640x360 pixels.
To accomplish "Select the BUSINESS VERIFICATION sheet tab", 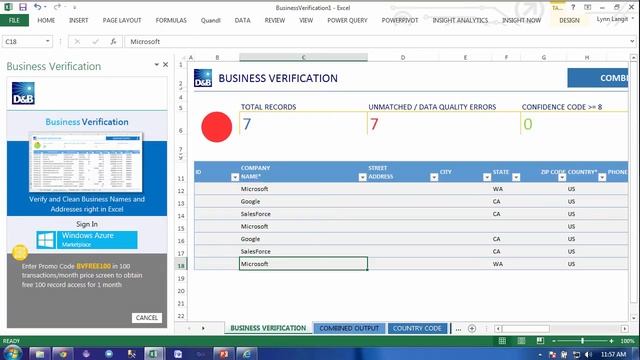I will 268,328.
